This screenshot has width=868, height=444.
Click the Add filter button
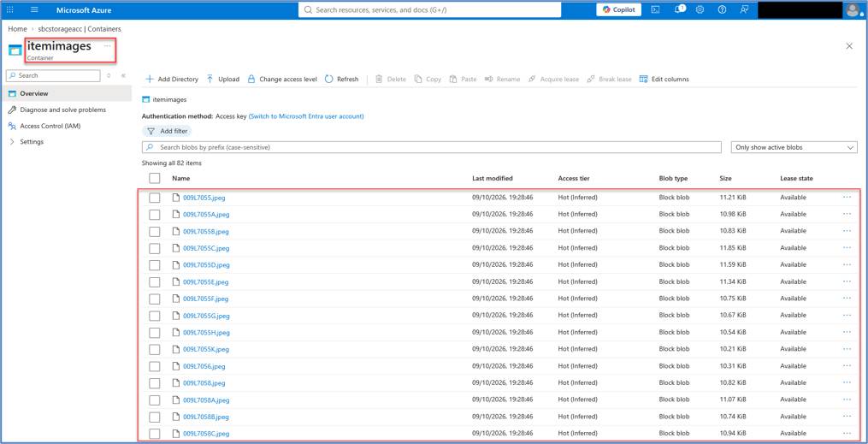(167, 131)
